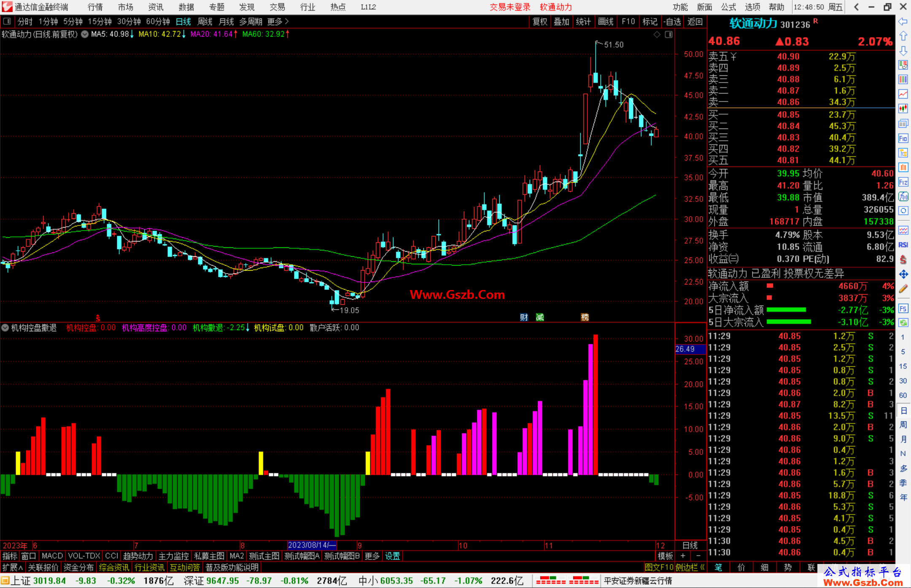Viewport: 911px width, 588px height.
Task: Toggle the 复权 price adjustment button
Action: [x=540, y=21]
